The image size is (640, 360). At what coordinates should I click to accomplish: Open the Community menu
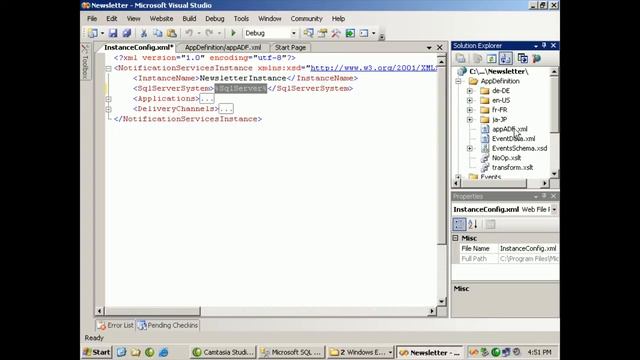pos(307,19)
